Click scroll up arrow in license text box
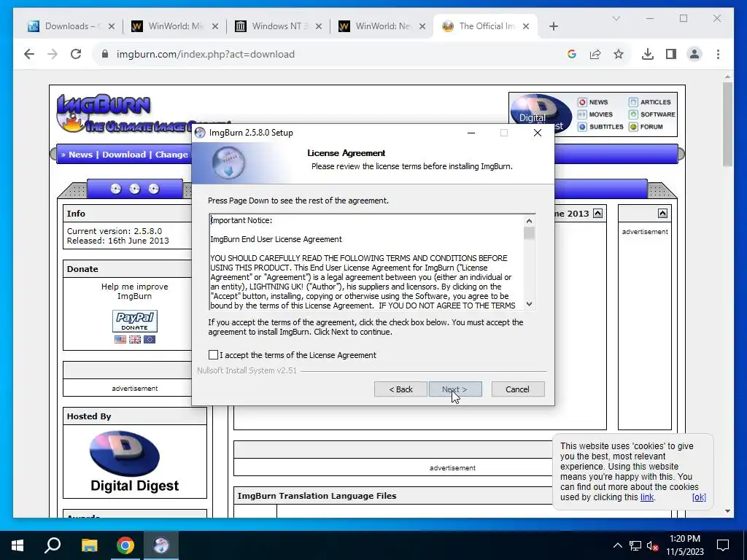The image size is (747, 560). click(529, 221)
